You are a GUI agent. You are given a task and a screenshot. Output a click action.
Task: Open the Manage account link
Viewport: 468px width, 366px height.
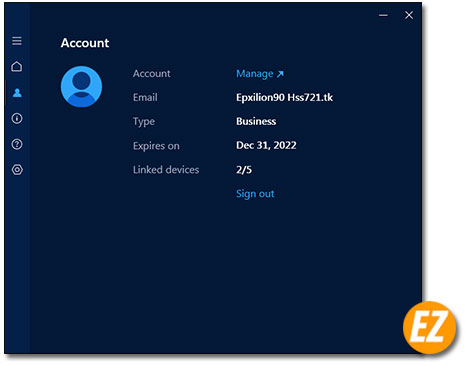pyautogui.click(x=260, y=74)
